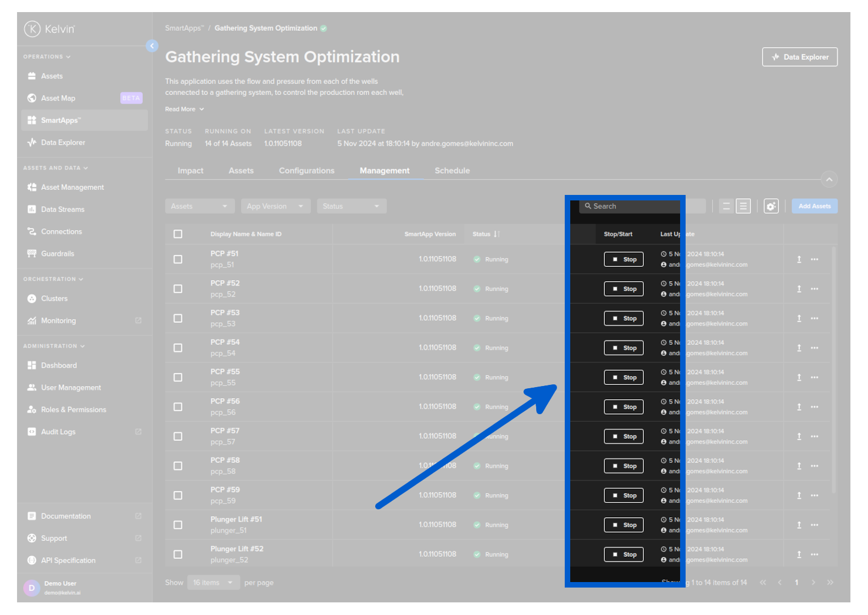Screen dimensions: 868x615
Task: Collapse the sidebar with arrow icon
Action: tap(152, 46)
